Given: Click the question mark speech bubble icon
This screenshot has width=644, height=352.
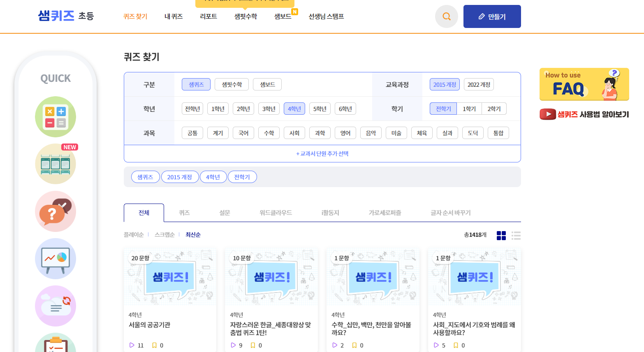Looking at the screenshot, I should pos(56,211).
